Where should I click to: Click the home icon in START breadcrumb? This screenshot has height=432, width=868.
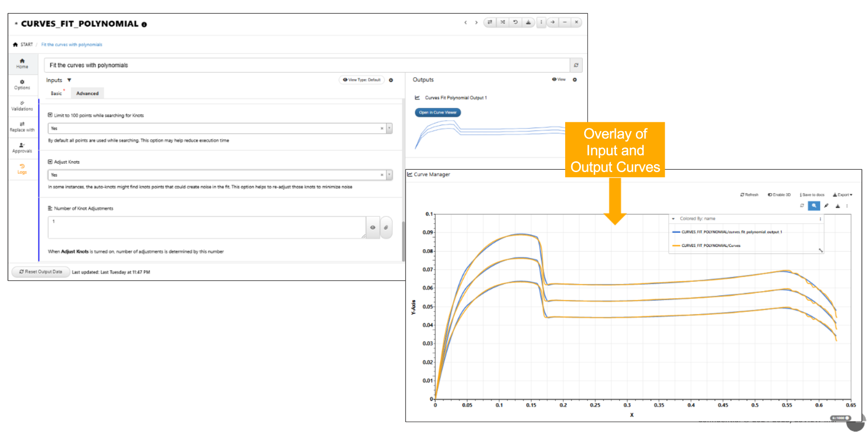click(x=15, y=45)
